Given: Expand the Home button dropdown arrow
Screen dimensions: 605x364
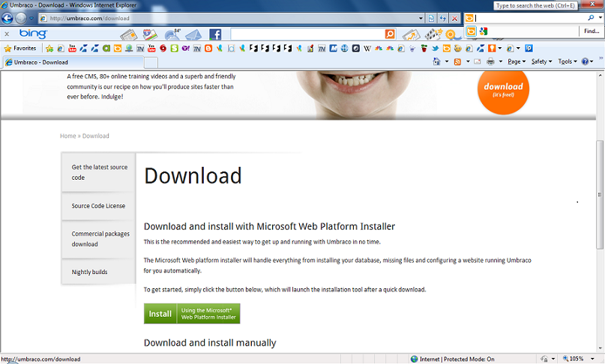Looking at the screenshot, I should click(x=447, y=61).
